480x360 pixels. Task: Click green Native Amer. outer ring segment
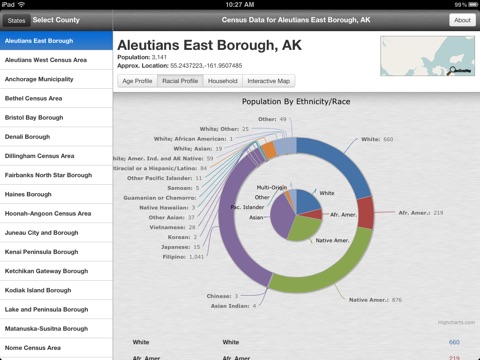[x=328, y=267]
